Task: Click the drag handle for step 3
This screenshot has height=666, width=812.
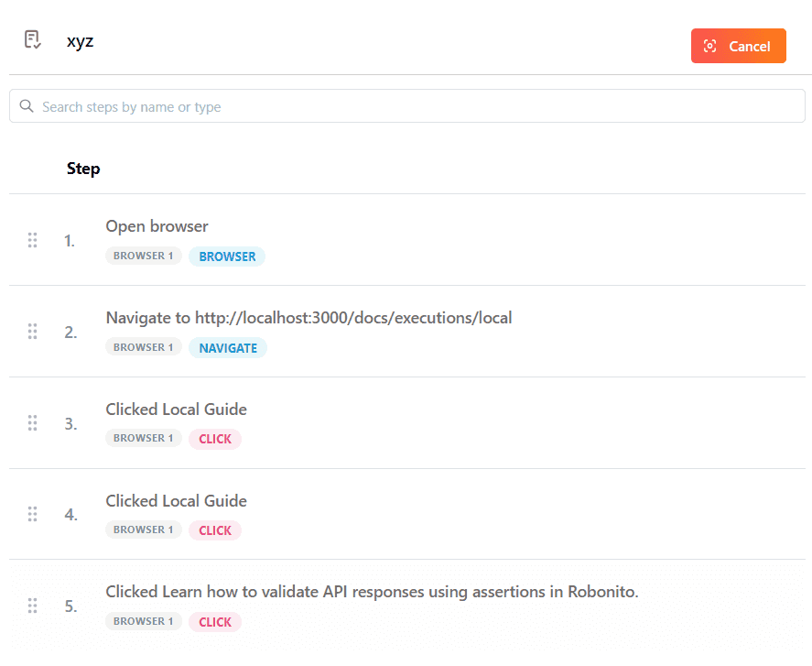Action: point(32,423)
